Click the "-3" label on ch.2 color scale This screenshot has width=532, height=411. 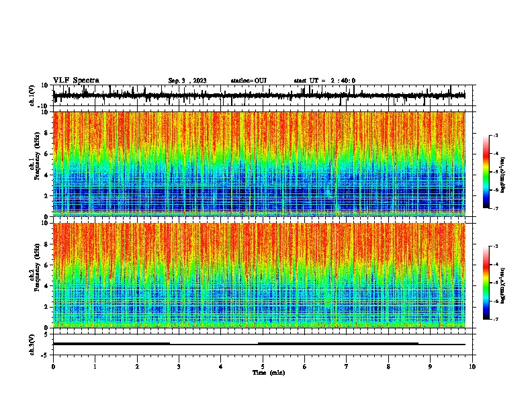[x=495, y=246]
